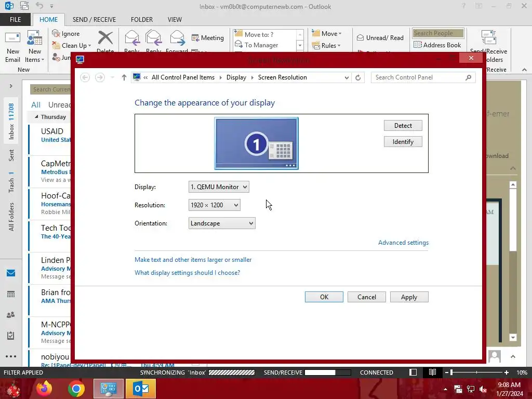The height and width of the screenshot is (399, 532).
Task: Send/Receive All Folders in Outlook
Action: coord(488,46)
